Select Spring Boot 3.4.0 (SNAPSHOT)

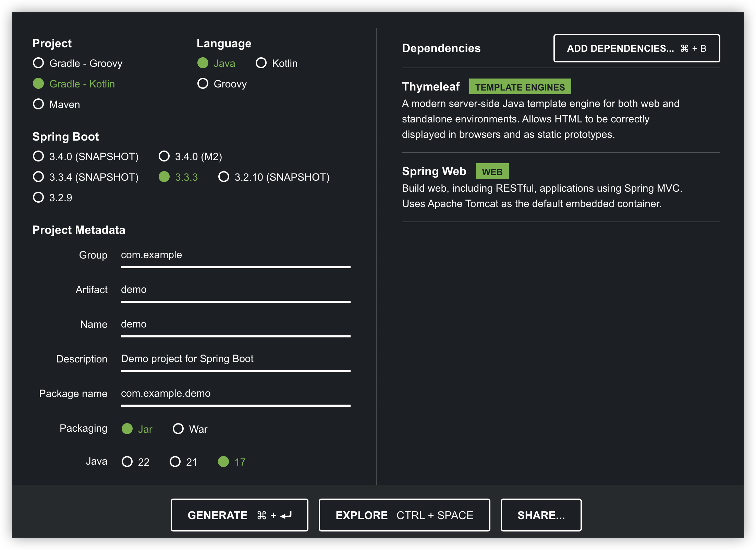[x=38, y=156]
